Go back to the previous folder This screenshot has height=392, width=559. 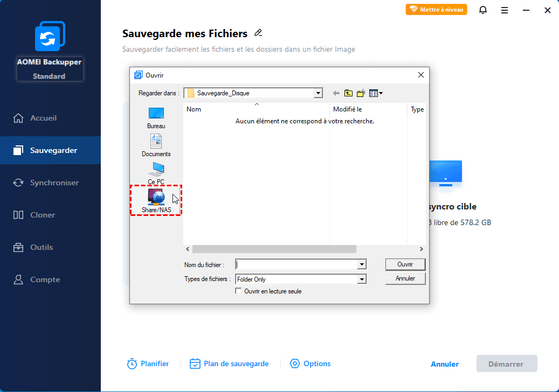point(336,93)
